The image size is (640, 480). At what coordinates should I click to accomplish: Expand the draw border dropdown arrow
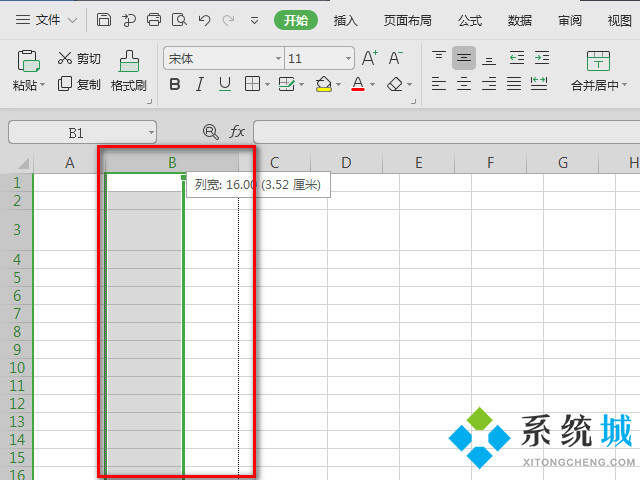pyautogui.click(x=302, y=85)
